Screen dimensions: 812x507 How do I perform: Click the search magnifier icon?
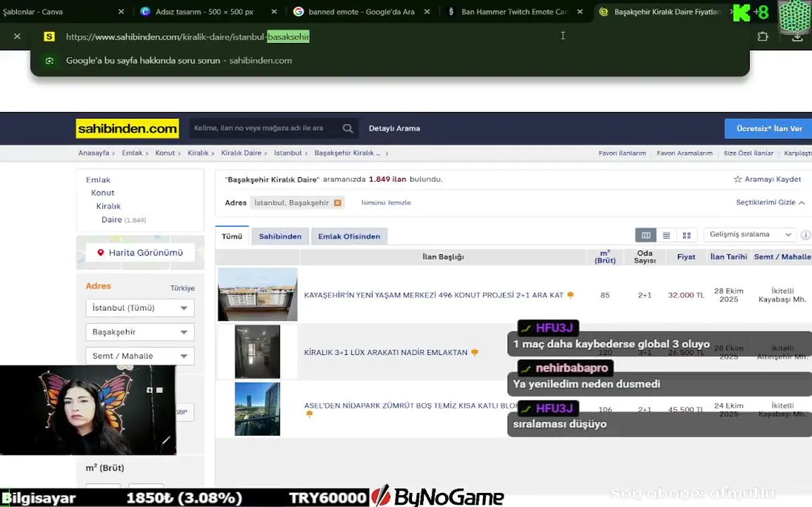(347, 128)
